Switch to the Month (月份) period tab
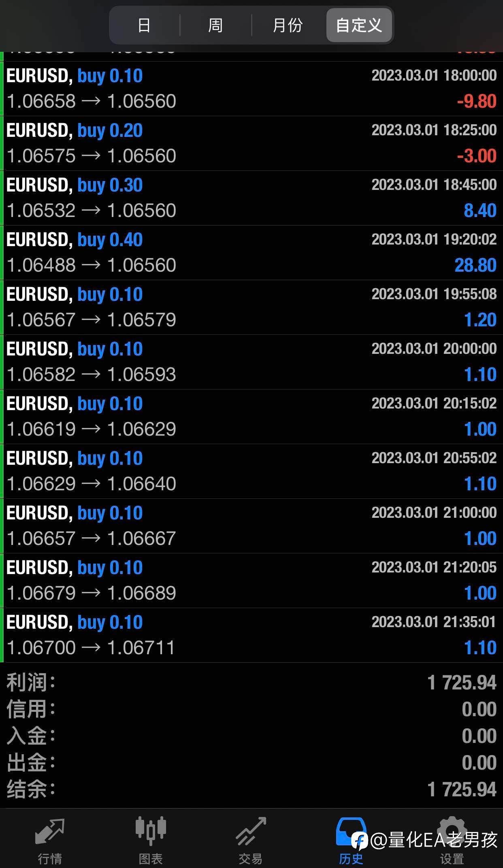 pyautogui.click(x=288, y=25)
